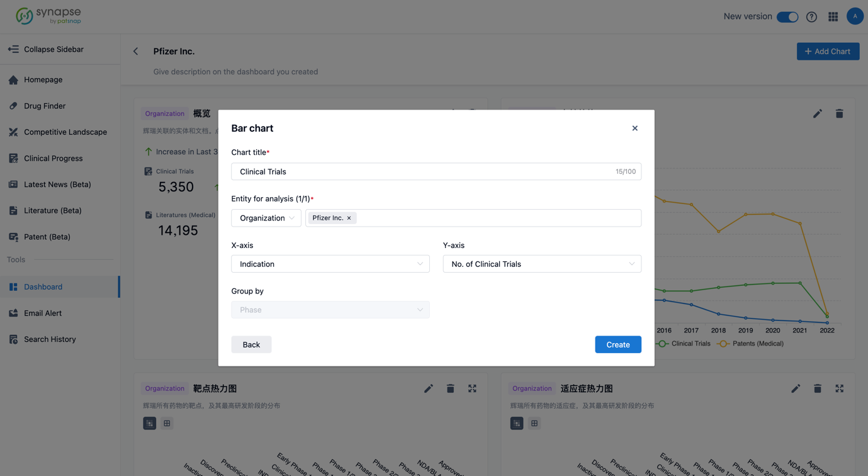Remove the Pfizer Inc. entity tag
Image resolution: width=868 pixels, height=476 pixels.
[349, 218]
